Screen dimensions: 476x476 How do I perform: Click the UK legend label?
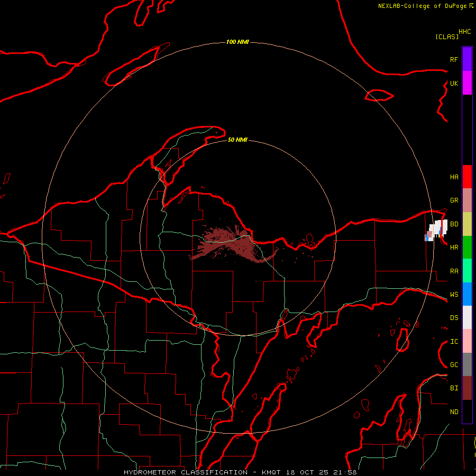454,83
